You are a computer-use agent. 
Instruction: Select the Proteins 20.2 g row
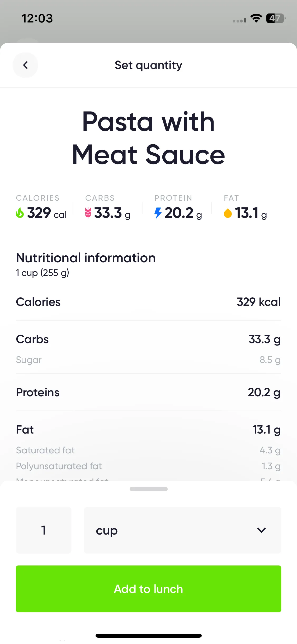coord(148,392)
